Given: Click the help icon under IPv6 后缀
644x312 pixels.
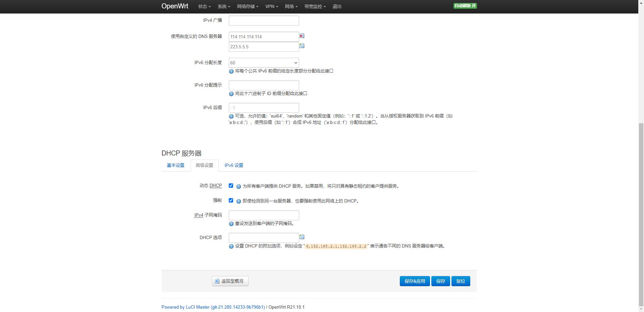Looking at the screenshot, I should point(231,116).
